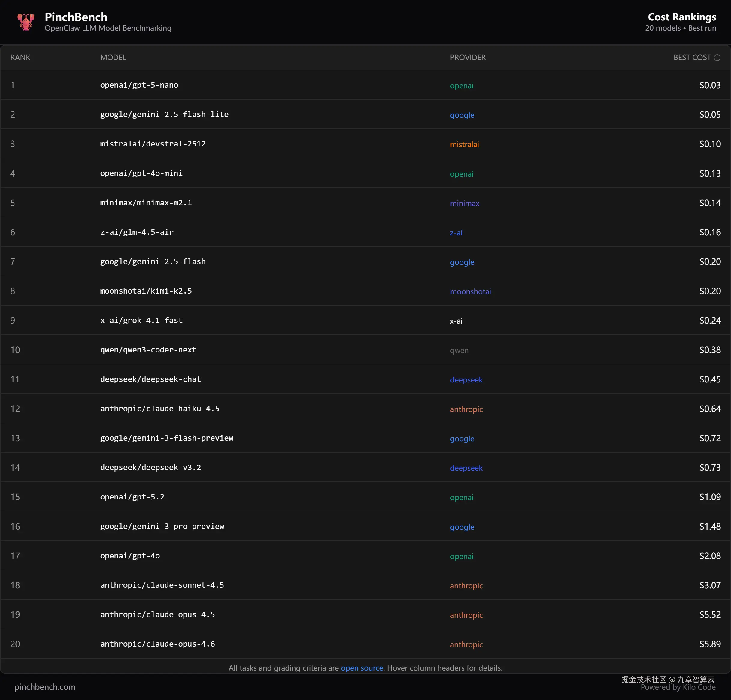Click the open source link
The width and height of the screenshot is (731, 700).
[x=362, y=668]
